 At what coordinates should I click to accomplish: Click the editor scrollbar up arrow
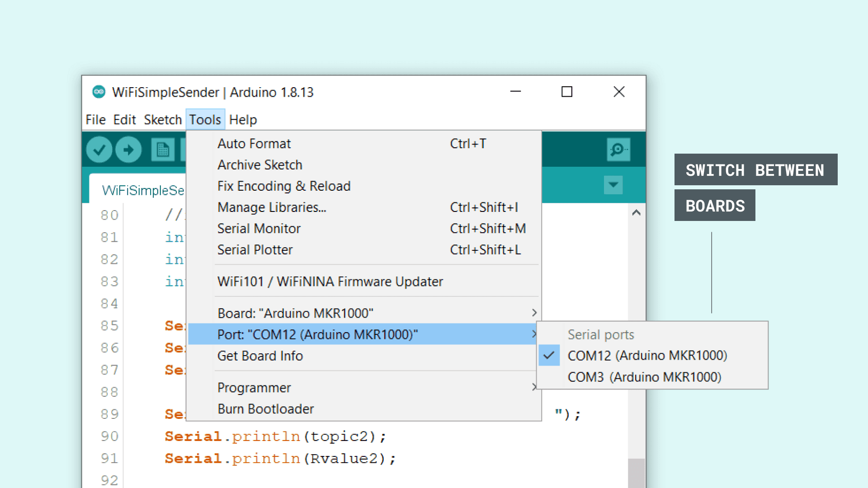coord(636,212)
